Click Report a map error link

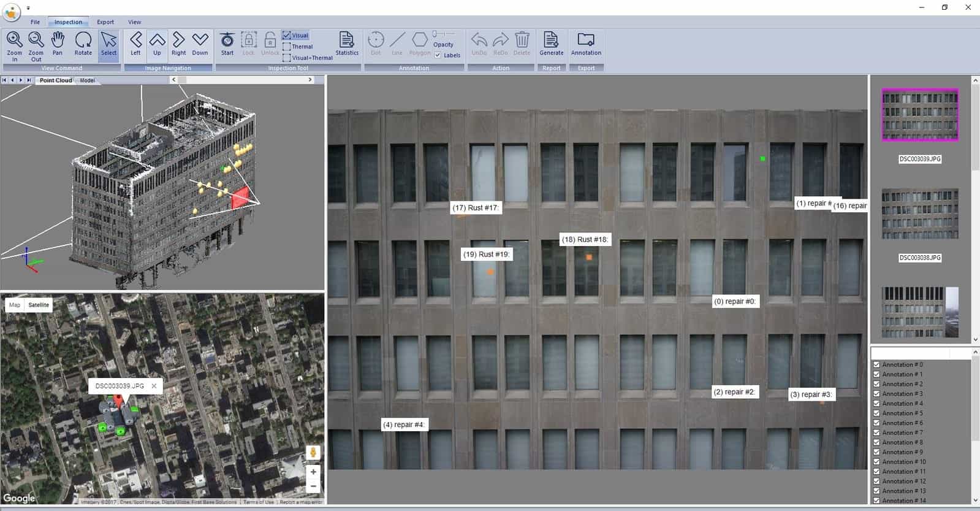click(300, 502)
